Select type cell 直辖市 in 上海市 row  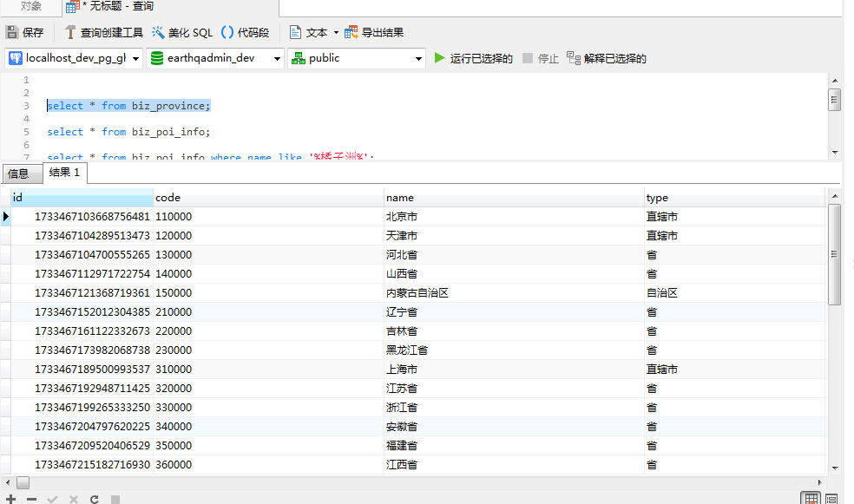[x=735, y=369]
